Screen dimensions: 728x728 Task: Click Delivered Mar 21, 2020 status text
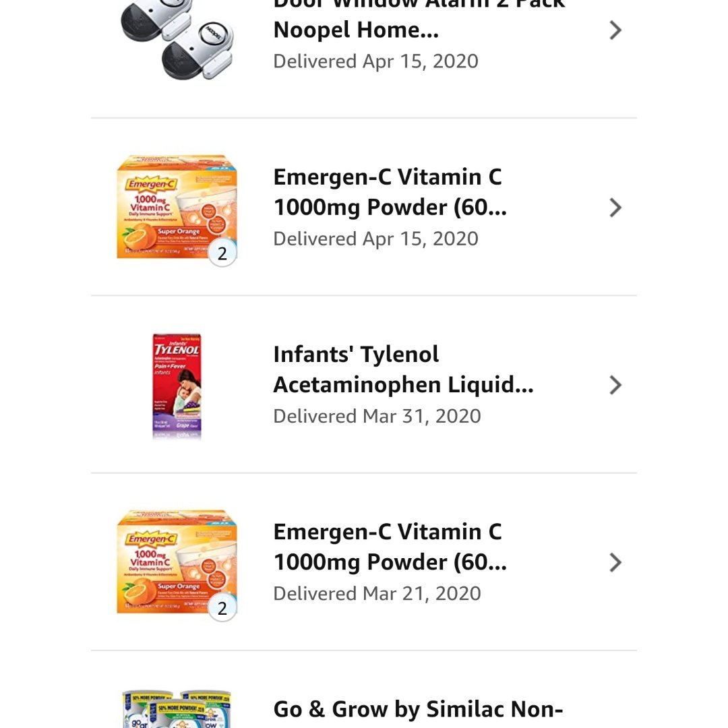(377, 593)
